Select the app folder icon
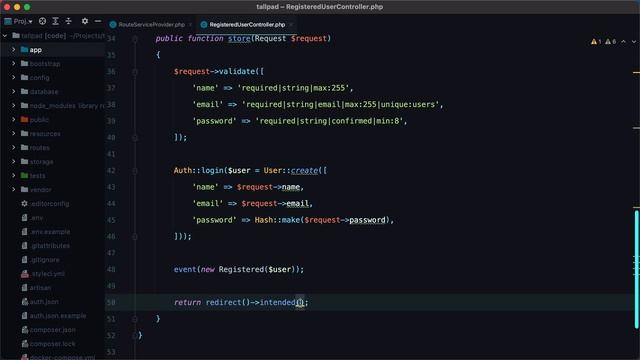 24,49
